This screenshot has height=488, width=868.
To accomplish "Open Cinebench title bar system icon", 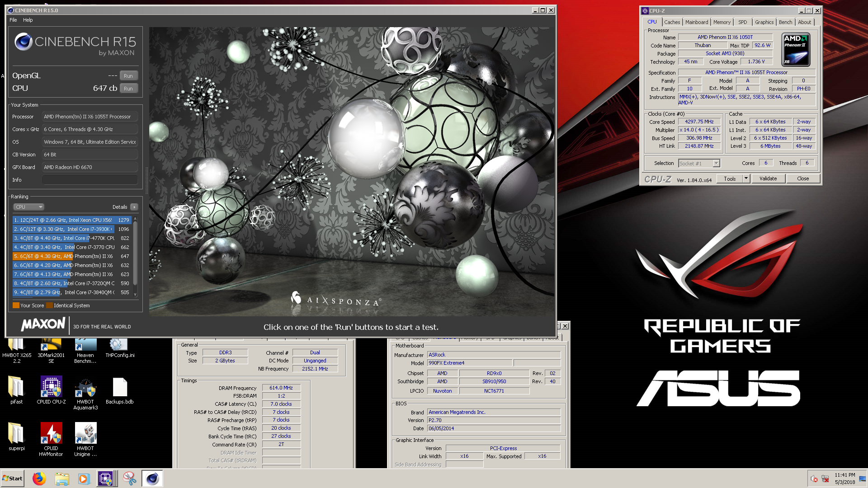I will (x=10, y=10).
